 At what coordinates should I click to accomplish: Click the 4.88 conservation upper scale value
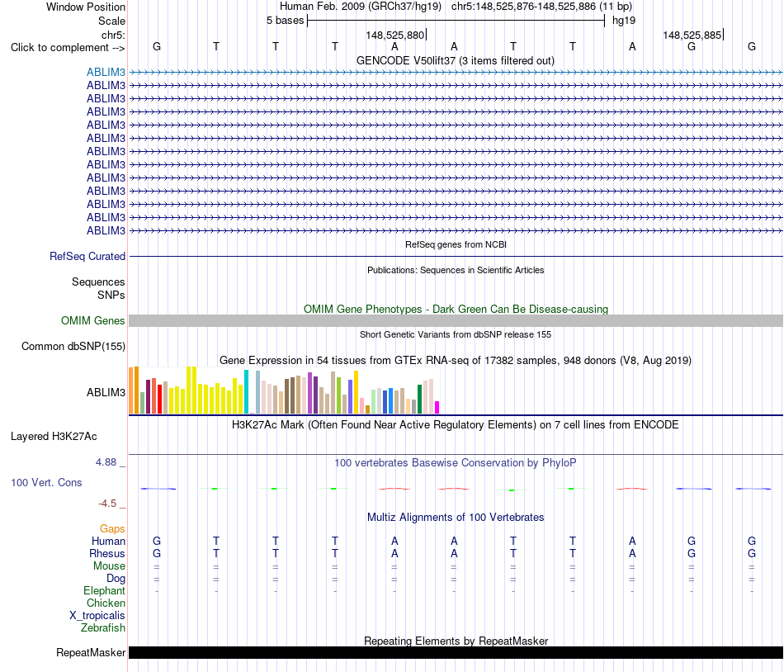point(106,462)
